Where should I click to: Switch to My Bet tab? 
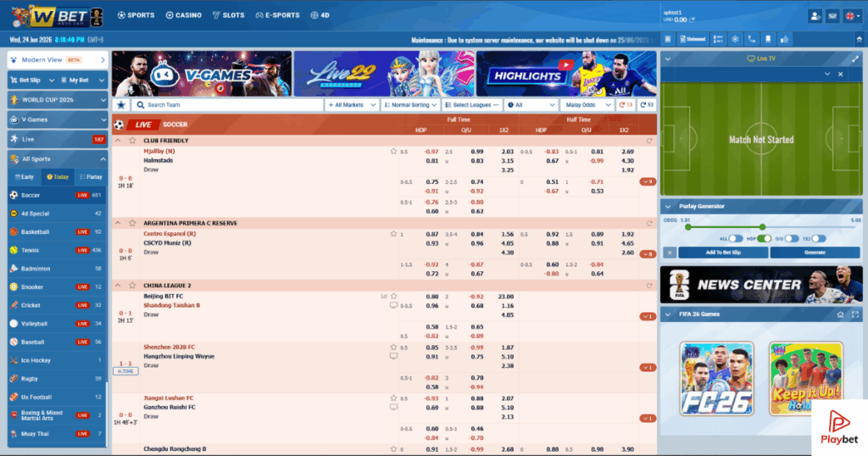click(82, 81)
